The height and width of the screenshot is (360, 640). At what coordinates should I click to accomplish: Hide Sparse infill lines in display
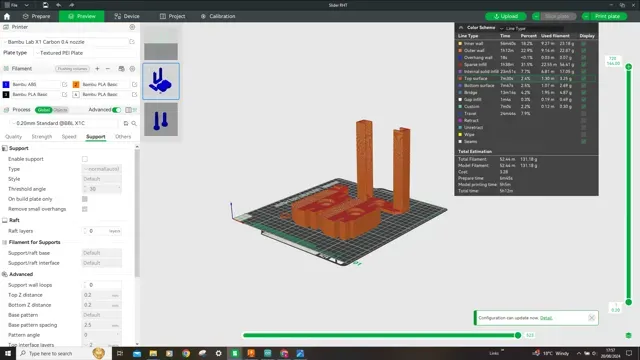[x=584, y=64]
